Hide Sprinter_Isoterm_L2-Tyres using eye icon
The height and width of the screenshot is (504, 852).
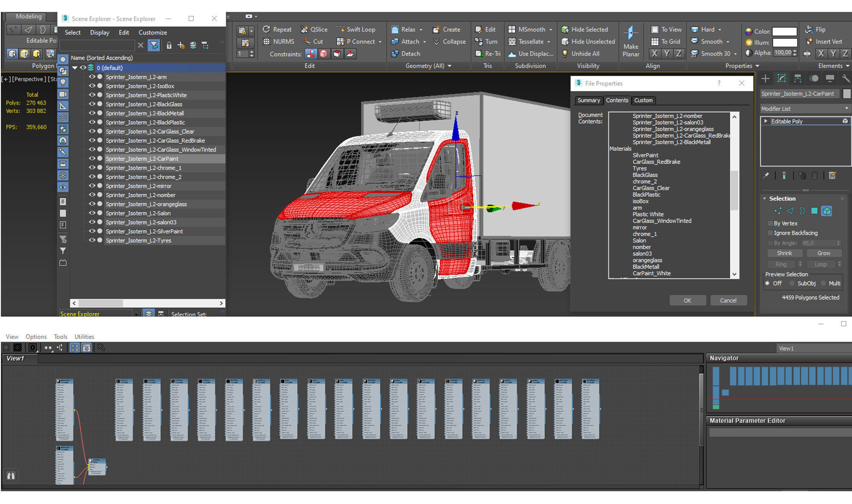92,241
